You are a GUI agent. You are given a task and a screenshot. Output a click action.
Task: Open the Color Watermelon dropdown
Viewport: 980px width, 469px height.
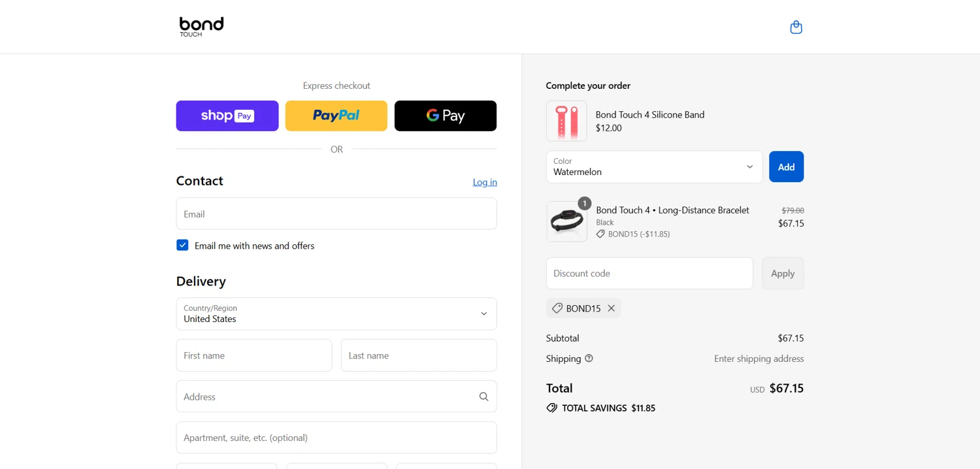coord(654,167)
